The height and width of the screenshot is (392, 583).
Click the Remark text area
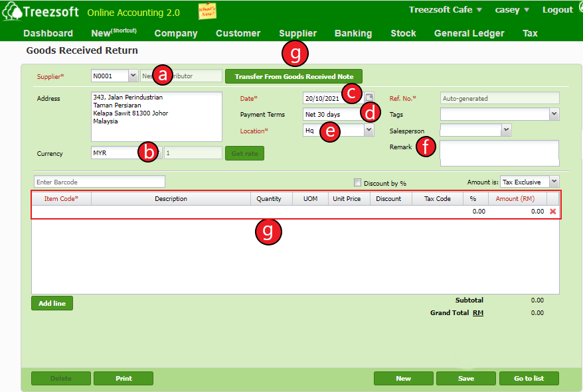[499, 153]
